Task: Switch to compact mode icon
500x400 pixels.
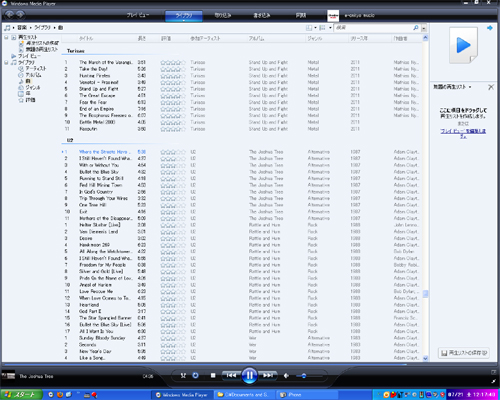Action: tap(493, 381)
